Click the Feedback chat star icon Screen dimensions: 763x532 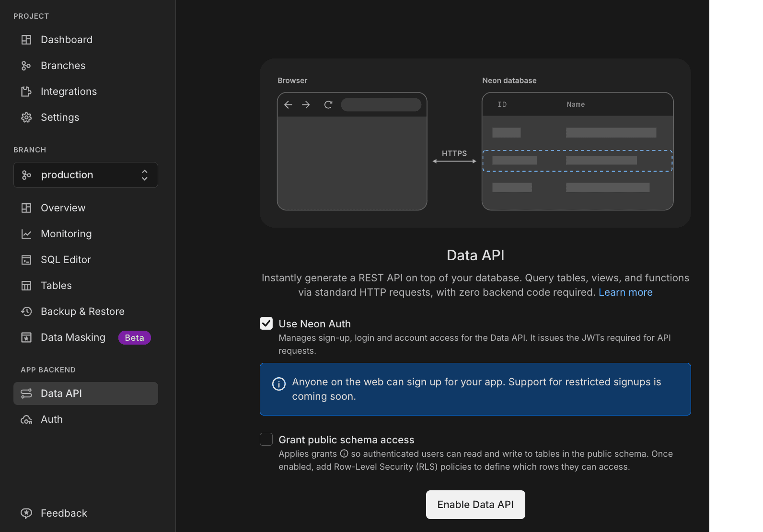click(x=26, y=513)
